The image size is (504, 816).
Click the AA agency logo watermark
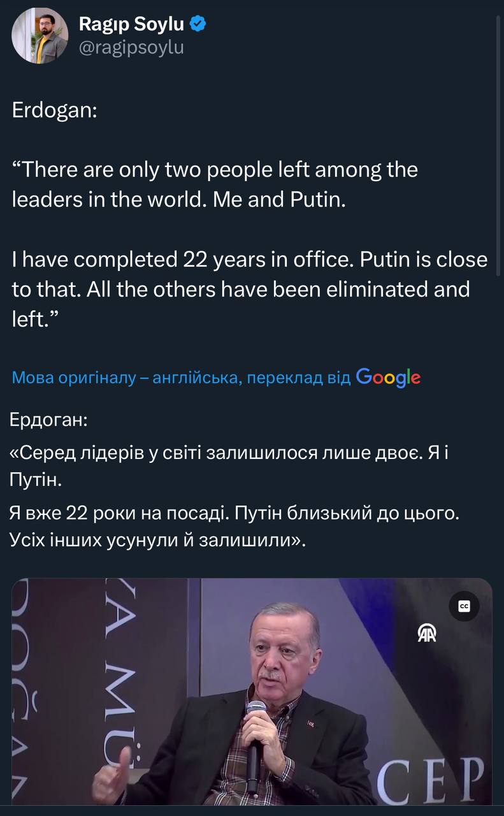click(x=427, y=632)
